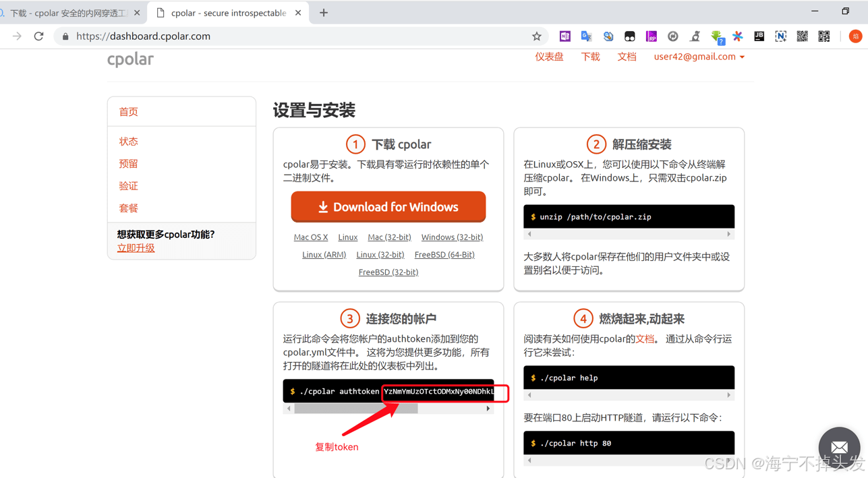Click the second QR code extension icon
Image resolution: width=868 pixels, height=478 pixels.
pyautogui.click(x=824, y=36)
